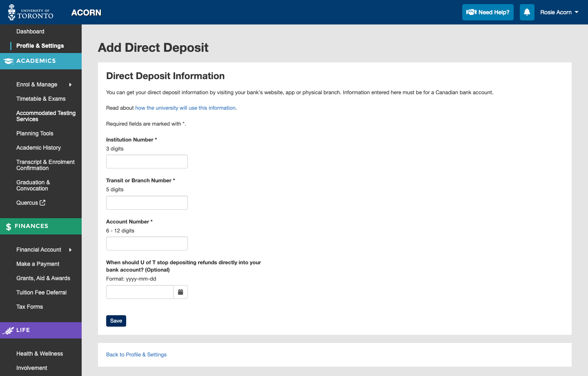
Task: Open Accommodated Testing Services
Action: (46, 116)
